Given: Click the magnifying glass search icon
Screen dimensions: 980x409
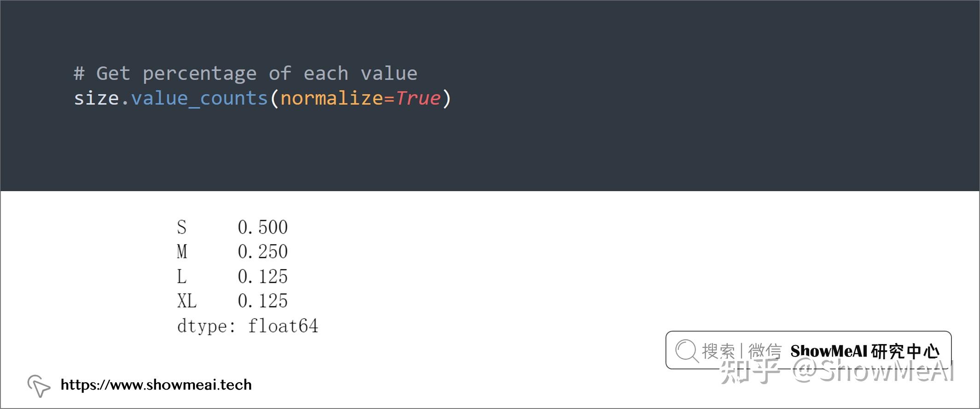Looking at the screenshot, I should pos(687,351).
